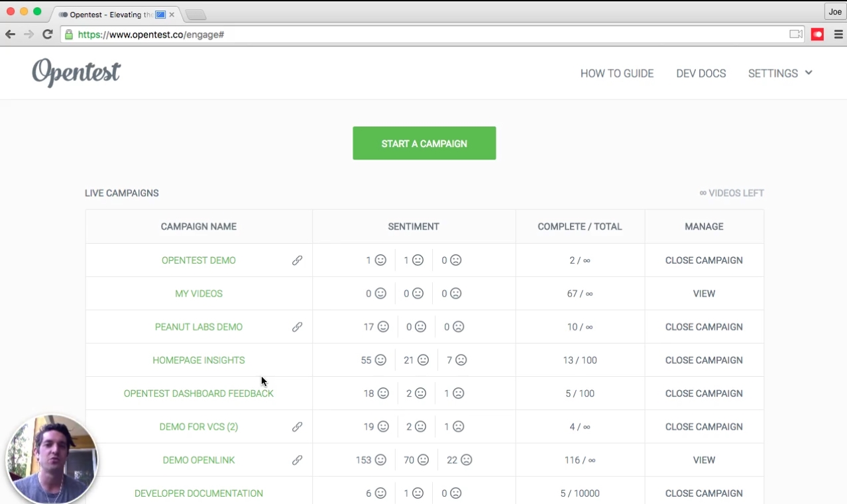Click Videos Left indicator text
This screenshot has width=847, height=504.
(x=732, y=193)
